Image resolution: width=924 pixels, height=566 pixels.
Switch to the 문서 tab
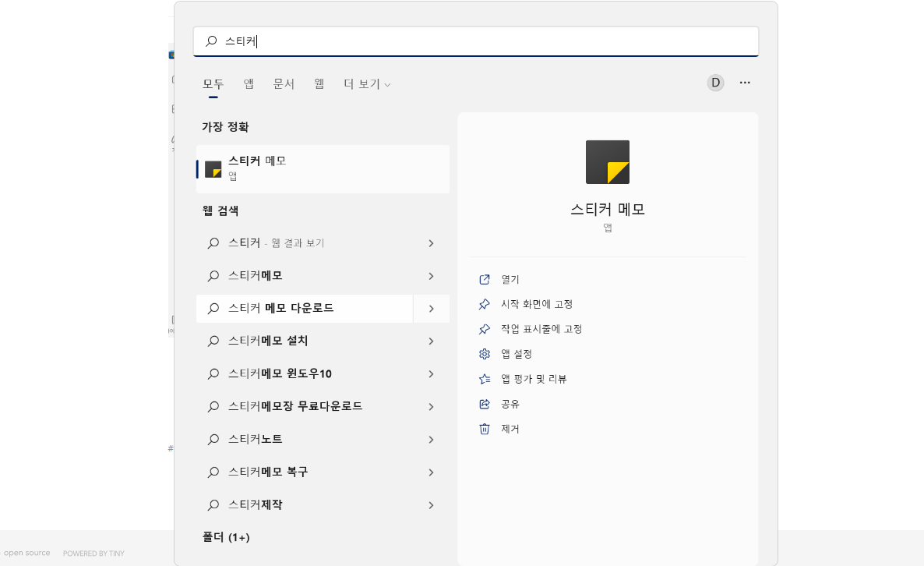(284, 84)
